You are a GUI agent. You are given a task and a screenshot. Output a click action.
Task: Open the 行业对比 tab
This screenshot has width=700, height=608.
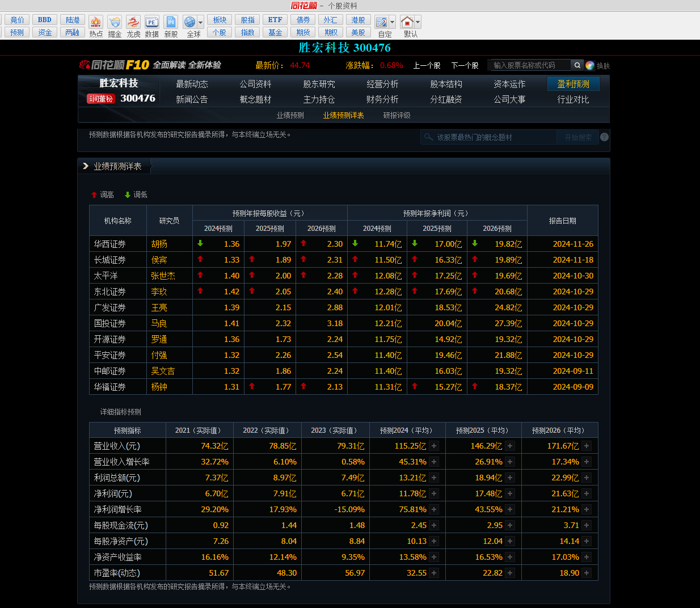click(573, 99)
